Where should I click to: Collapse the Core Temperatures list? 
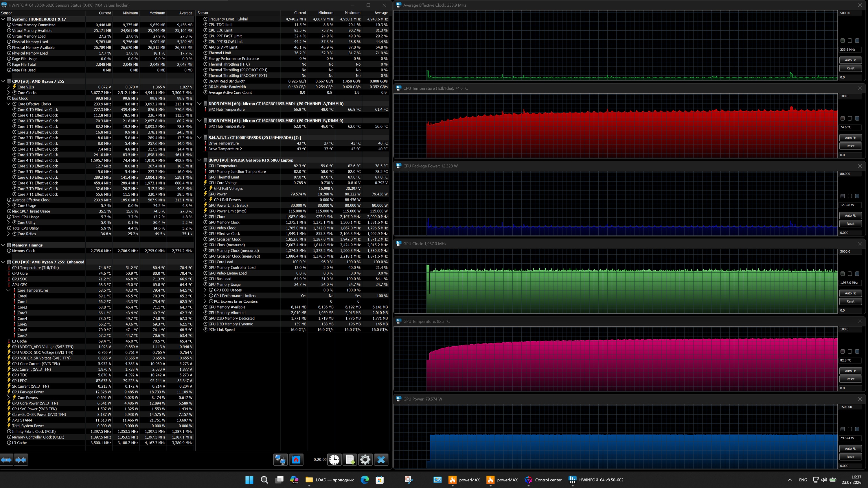pyautogui.click(x=8, y=290)
